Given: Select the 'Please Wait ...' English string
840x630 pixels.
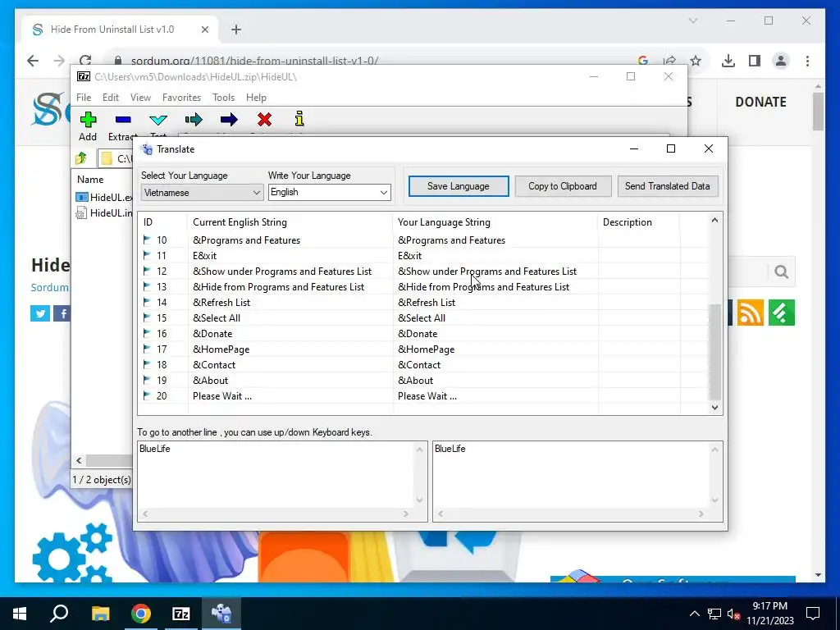Looking at the screenshot, I should pos(222,396).
